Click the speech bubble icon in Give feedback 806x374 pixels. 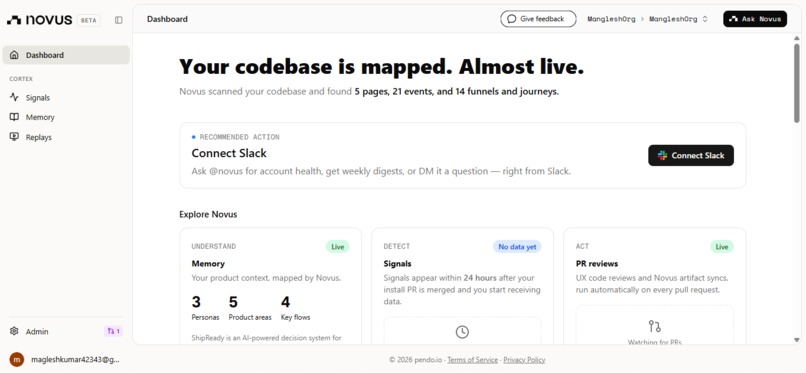(511, 19)
